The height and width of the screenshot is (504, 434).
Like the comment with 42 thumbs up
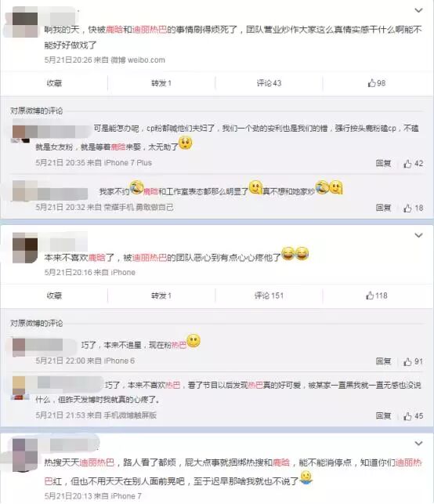tap(413, 164)
